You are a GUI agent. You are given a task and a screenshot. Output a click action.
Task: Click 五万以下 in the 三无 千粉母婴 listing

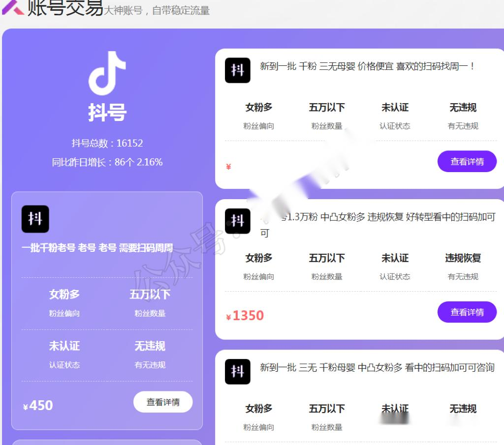(327, 409)
